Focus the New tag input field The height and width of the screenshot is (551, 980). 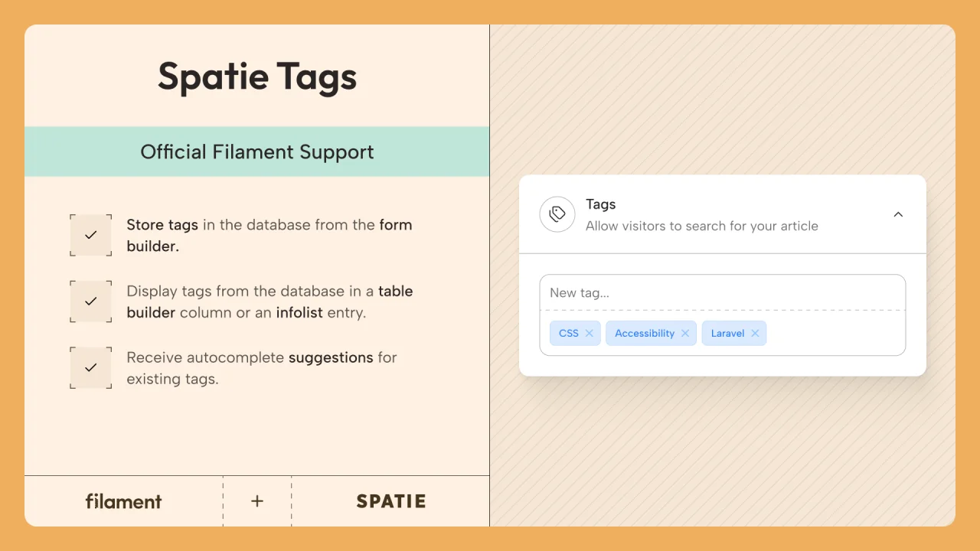pyautogui.click(x=722, y=292)
